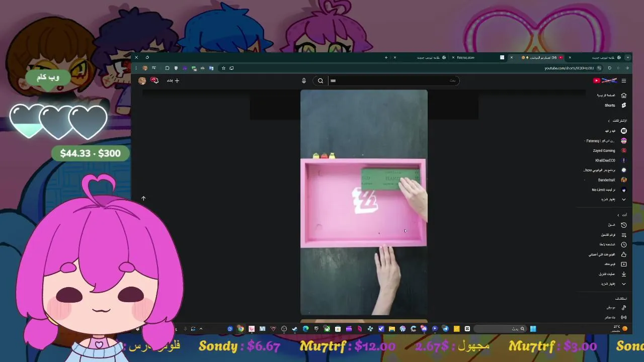The height and width of the screenshot is (362, 644).
Task: Expand the subscriptions section header arrow
Action: (609, 121)
